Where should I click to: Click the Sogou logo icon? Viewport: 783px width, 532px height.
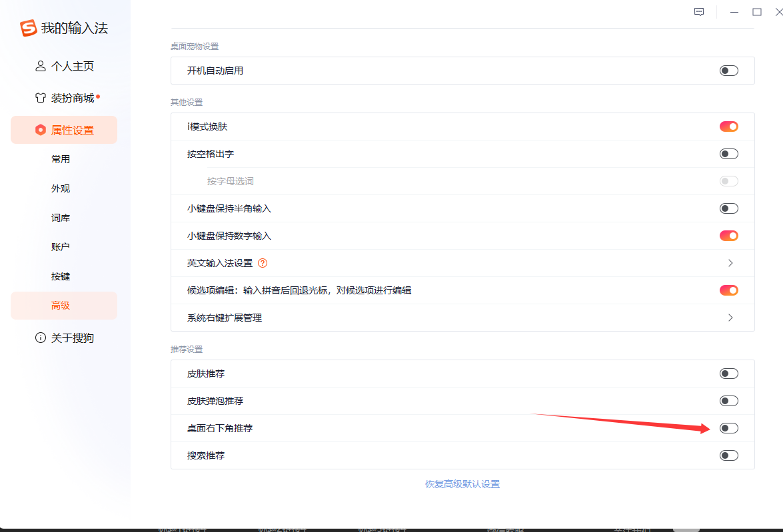tap(29, 28)
